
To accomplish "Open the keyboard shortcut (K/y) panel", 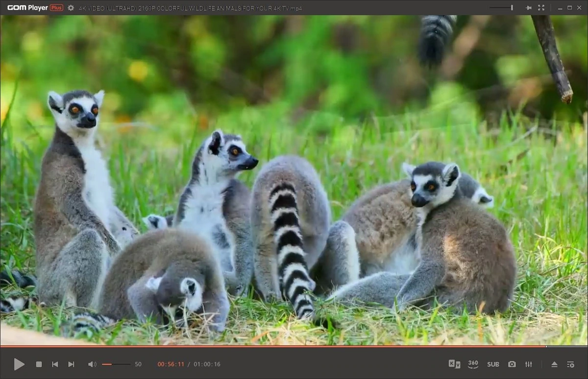I will pos(454,364).
